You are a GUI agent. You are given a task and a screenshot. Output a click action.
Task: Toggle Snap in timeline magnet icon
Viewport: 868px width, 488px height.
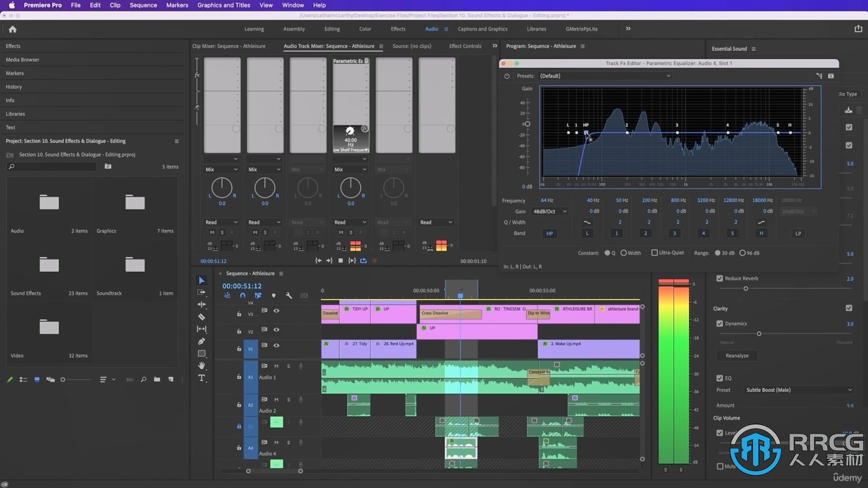coord(243,296)
